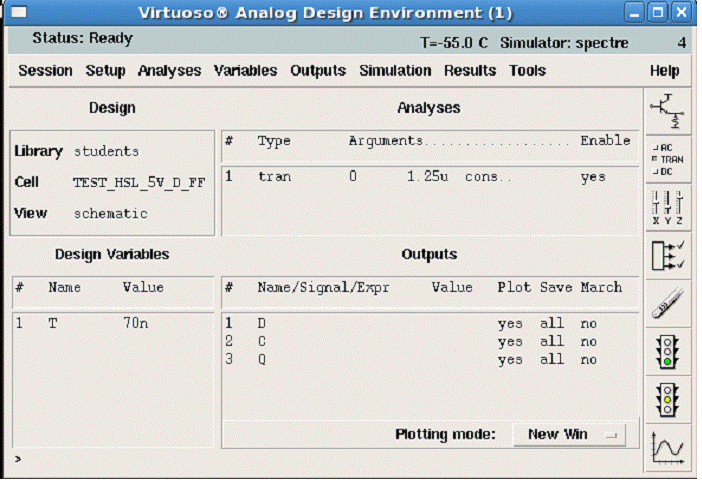This screenshot has height=480, width=702.
Task: Open the Session menu
Action: point(45,71)
